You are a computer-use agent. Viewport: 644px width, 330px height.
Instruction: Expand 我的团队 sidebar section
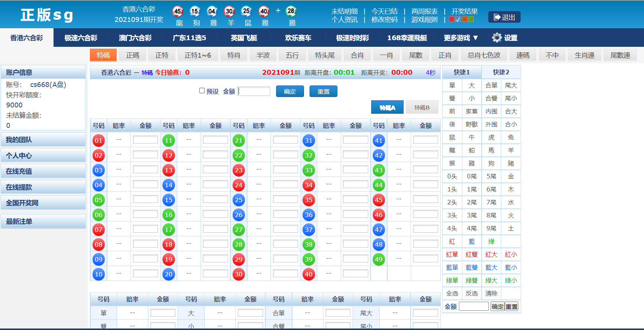click(43, 140)
